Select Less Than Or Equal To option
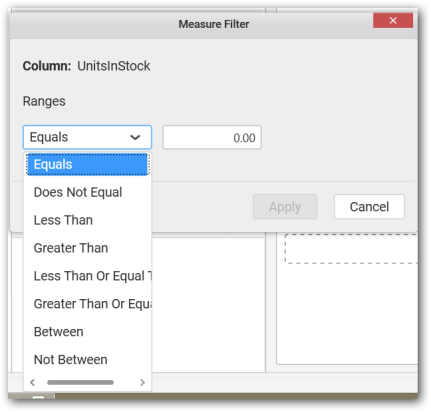The image size is (431, 412). [x=87, y=276]
